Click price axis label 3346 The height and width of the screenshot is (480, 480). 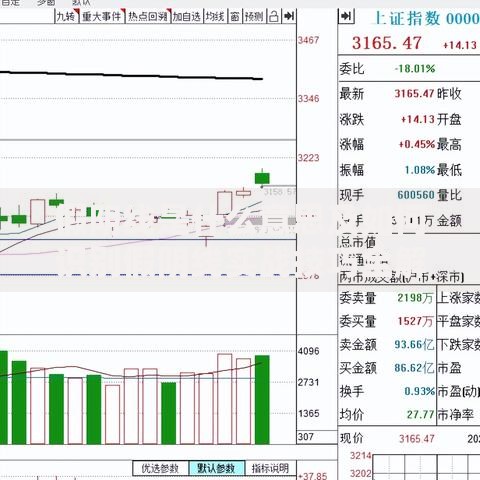(308, 99)
